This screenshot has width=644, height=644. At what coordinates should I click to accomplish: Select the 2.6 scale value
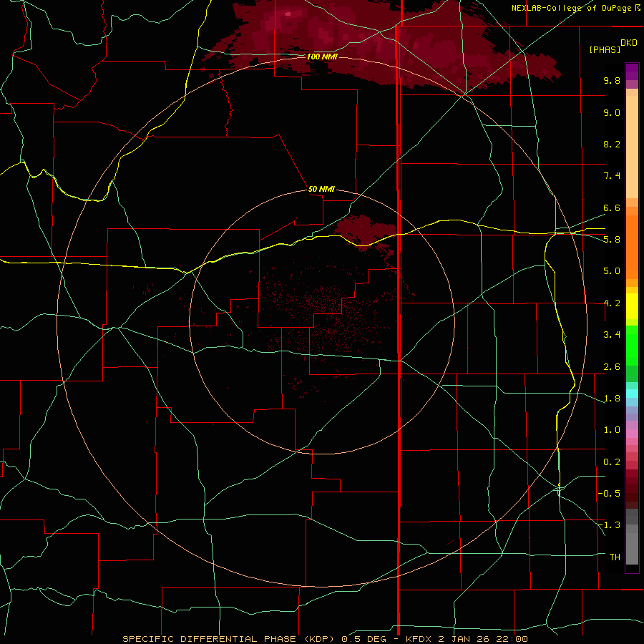click(612, 367)
